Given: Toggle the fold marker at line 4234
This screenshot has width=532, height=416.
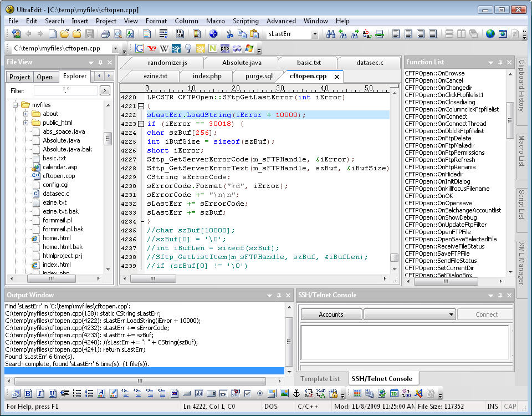Looking at the screenshot, I should point(141,221).
